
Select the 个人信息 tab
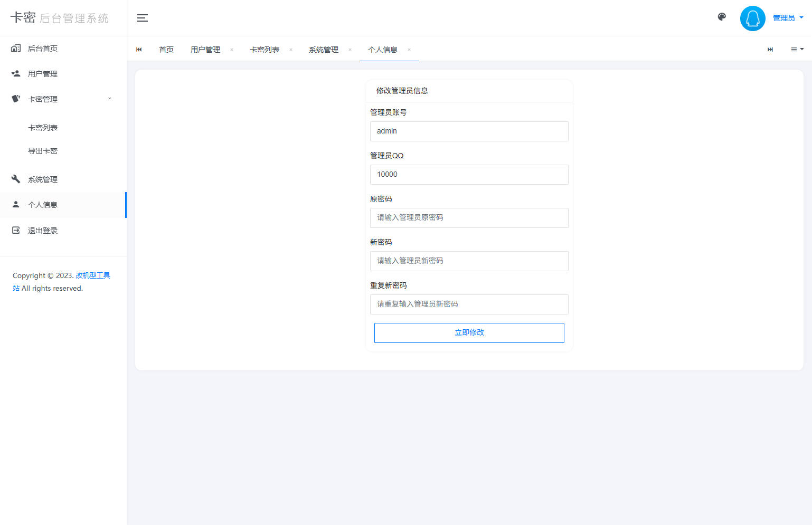383,50
